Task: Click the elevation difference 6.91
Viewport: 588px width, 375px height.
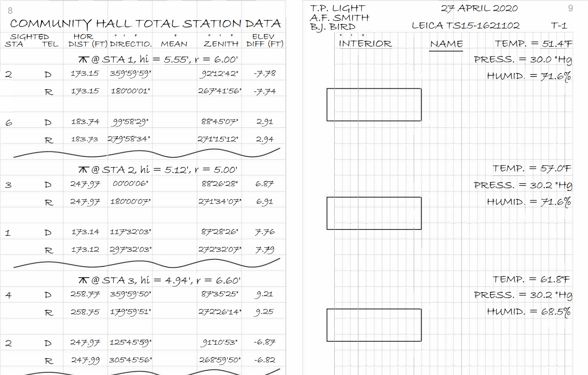Action: pyautogui.click(x=265, y=202)
